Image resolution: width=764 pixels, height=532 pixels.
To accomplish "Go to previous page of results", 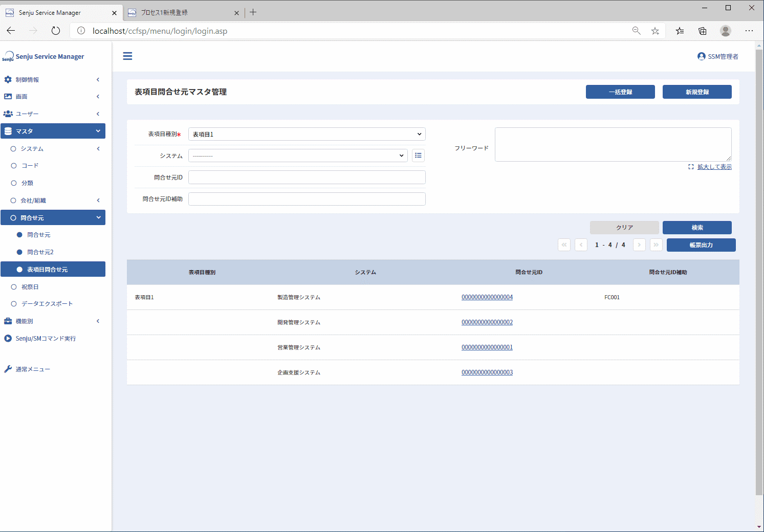I will [x=581, y=245].
